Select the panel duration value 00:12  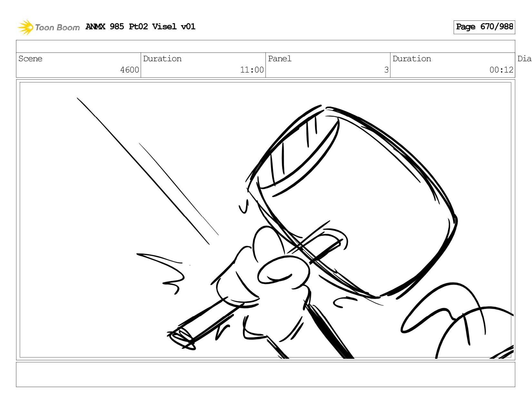501,70
